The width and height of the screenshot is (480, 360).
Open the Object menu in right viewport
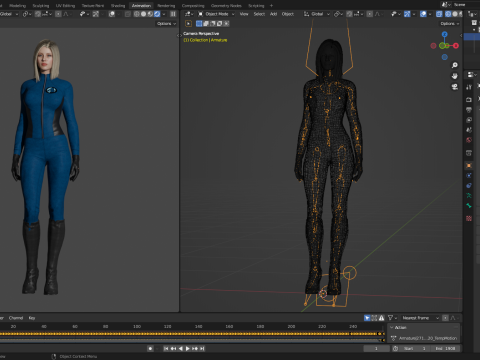pyautogui.click(x=288, y=14)
